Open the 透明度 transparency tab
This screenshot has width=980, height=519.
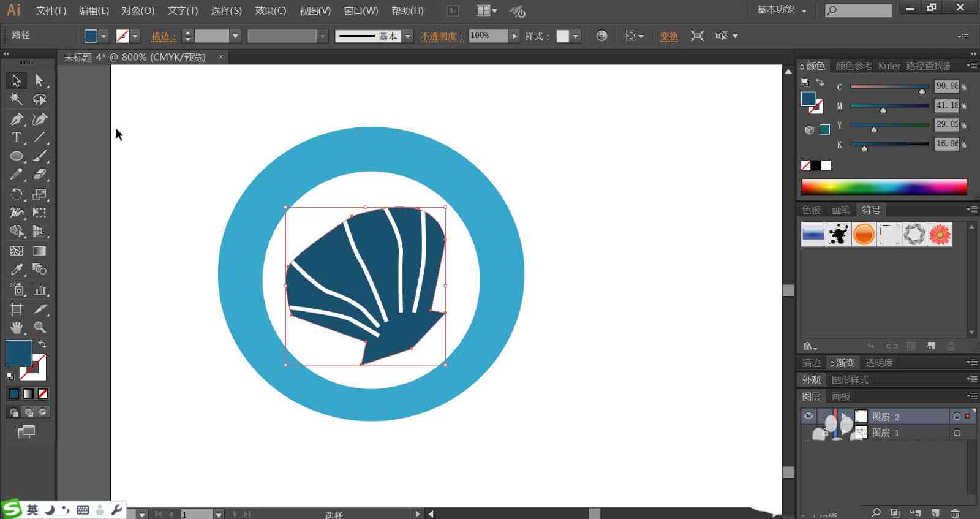[879, 363]
